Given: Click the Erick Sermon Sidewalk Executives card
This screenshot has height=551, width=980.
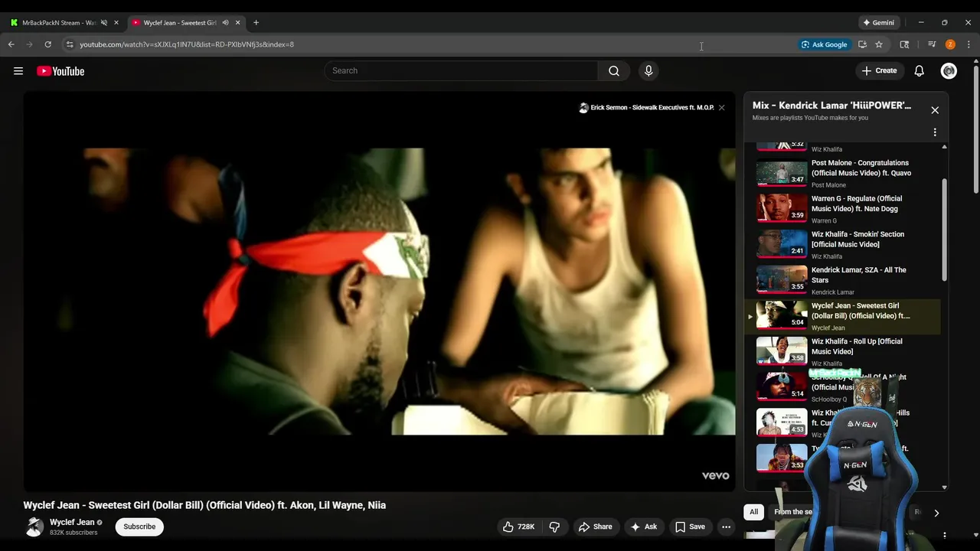Looking at the screenshot, I should pyautogui.click(x=646, y=108).
